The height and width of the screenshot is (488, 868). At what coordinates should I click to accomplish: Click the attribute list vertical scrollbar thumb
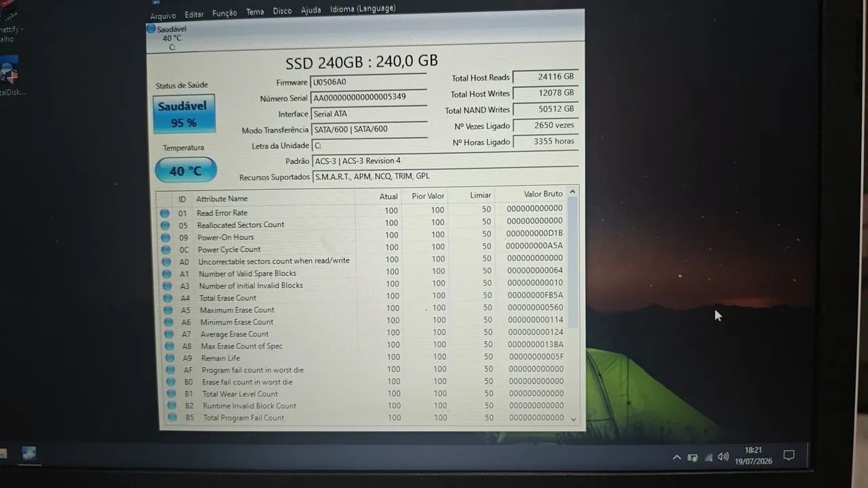[x=574, y=263]
